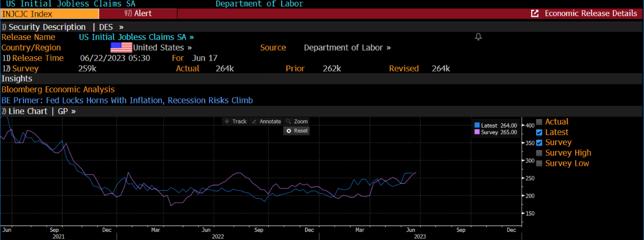
Task: Open Department of Labor source link
Action: coord(347,47)
